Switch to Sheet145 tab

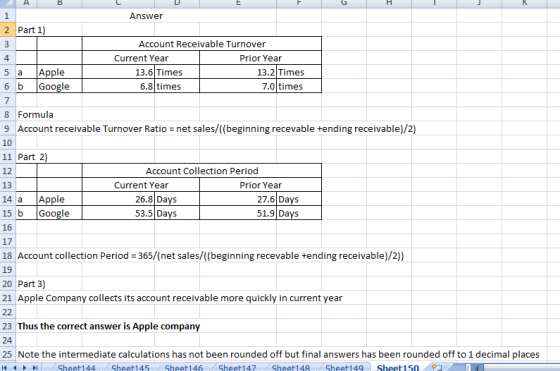point(130,368)
